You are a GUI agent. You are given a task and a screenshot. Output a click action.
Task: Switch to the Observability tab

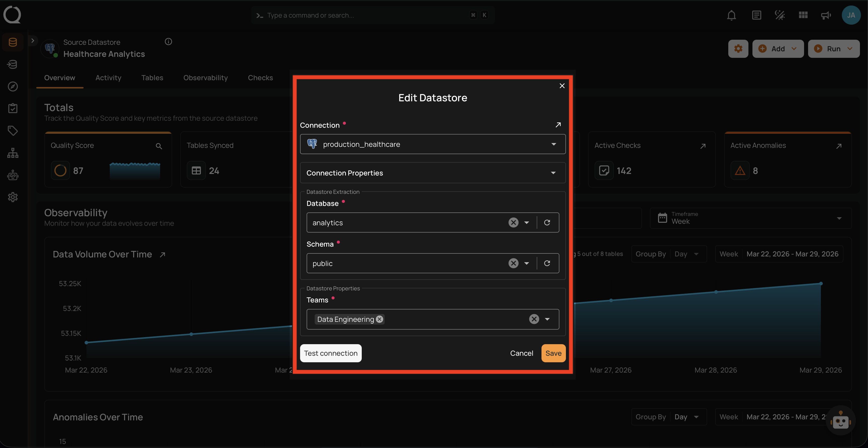(x=205, y=78)
